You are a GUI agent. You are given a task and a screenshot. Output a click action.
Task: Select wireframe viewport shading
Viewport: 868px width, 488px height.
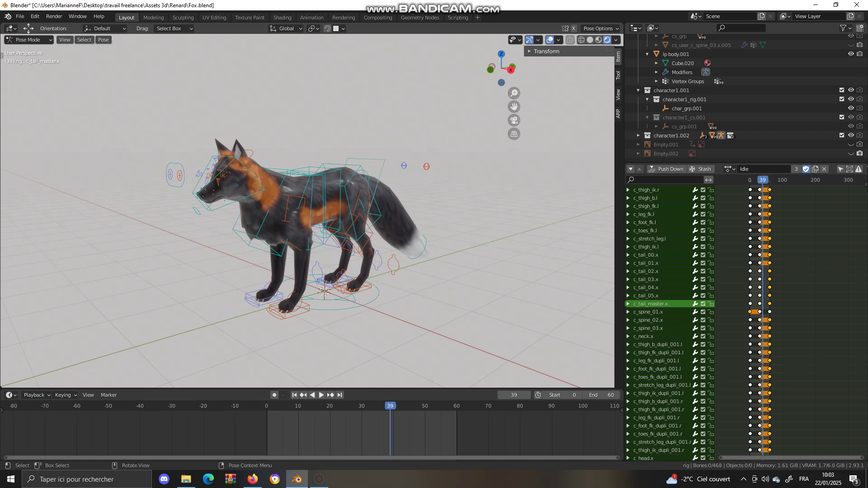pyautogui.click(x=581, y=40)
